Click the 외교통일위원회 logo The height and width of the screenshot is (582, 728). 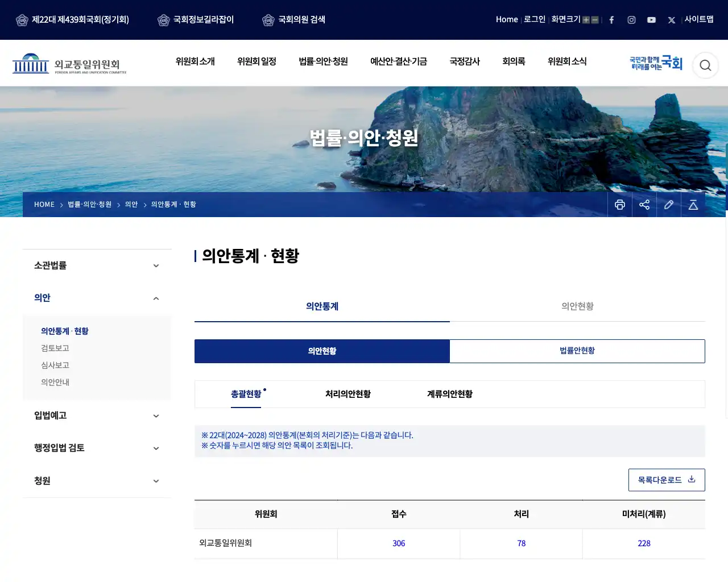pyautogui.click(x=69, y=64)
